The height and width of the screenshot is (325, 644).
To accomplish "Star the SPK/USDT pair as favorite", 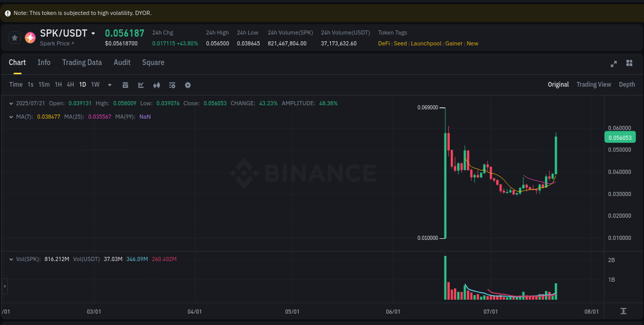I will 14,37.
